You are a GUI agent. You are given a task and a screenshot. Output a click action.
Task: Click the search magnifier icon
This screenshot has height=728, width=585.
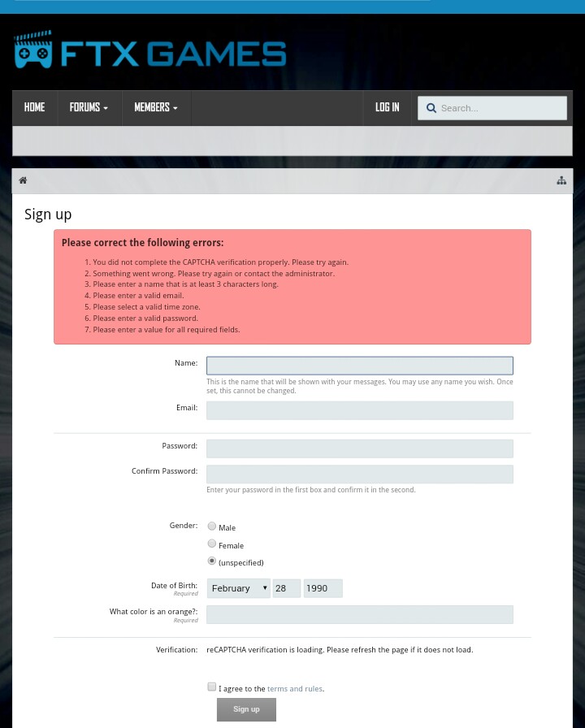tap(431, 108)
